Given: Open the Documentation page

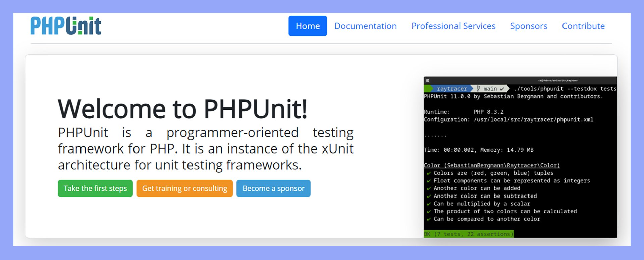Looking at the screenshot, I should (365, 26).
